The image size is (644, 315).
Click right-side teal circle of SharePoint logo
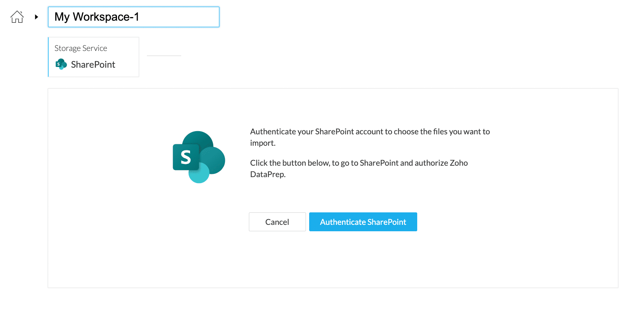215,160
